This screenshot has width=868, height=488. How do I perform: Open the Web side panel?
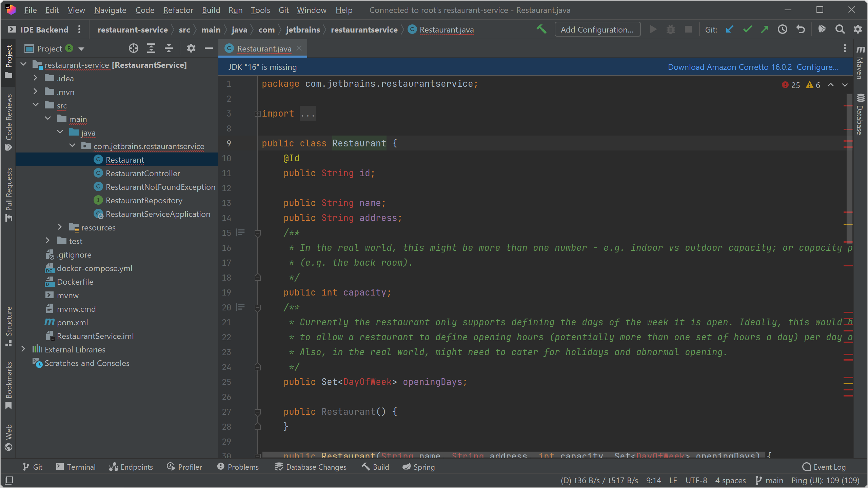[x=8, y=437]
